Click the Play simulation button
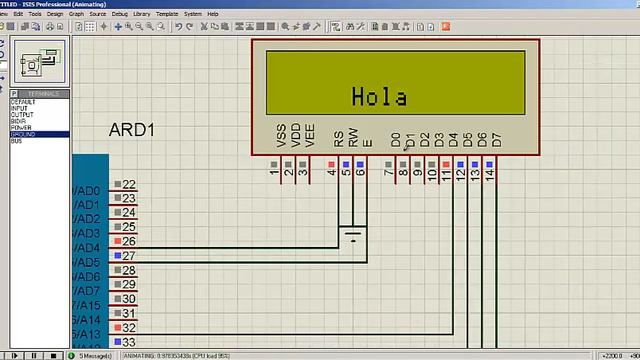Screen dimensions: 640x360 tap(15, 356)
